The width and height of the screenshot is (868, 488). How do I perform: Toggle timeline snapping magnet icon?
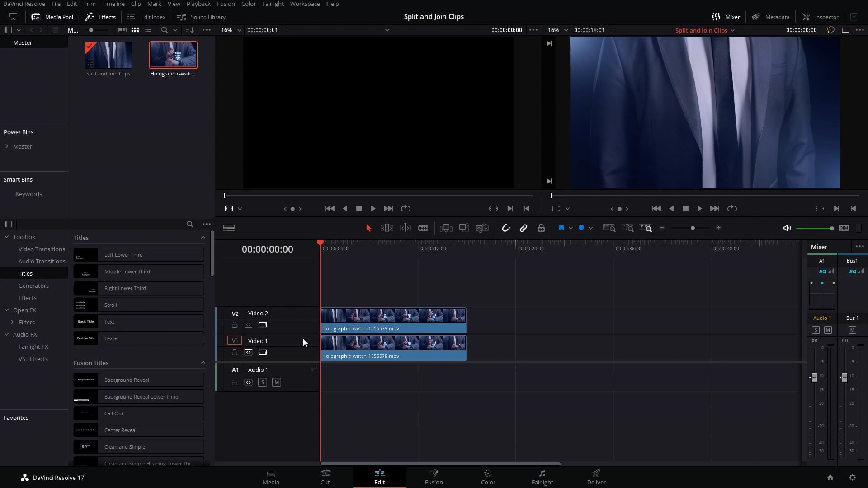(x=505, y=228)
